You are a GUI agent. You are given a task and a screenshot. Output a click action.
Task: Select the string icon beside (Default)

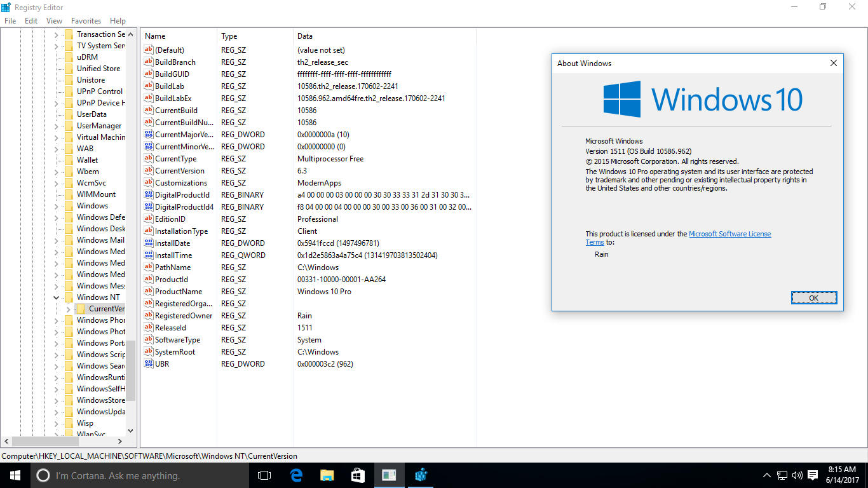point(149,50)
